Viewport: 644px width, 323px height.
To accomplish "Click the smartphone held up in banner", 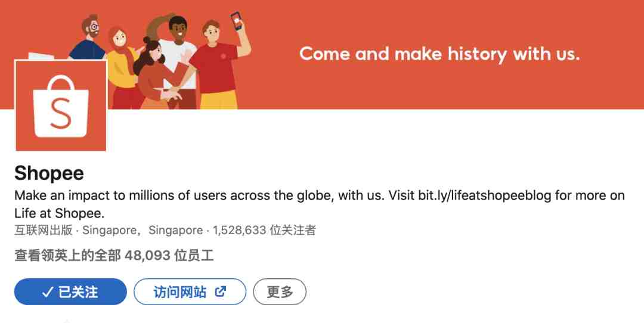I will click(x=236, y=20).
